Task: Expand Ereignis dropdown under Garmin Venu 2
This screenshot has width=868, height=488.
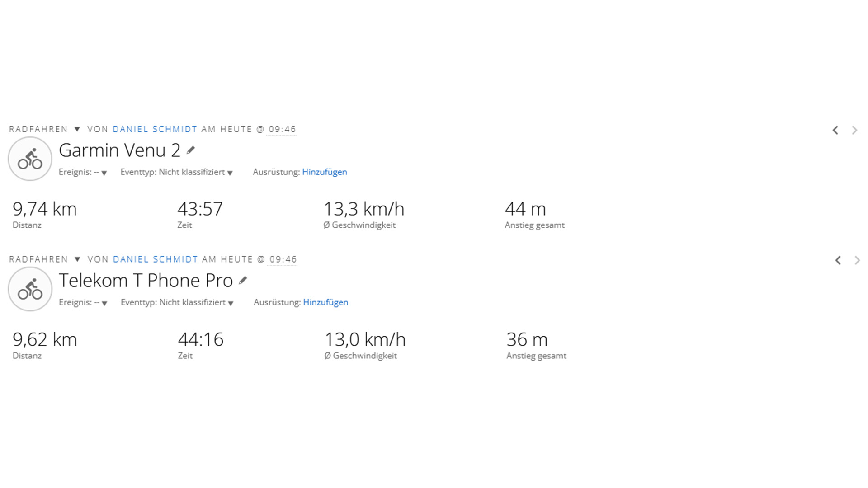Action: tap(104, 173)
